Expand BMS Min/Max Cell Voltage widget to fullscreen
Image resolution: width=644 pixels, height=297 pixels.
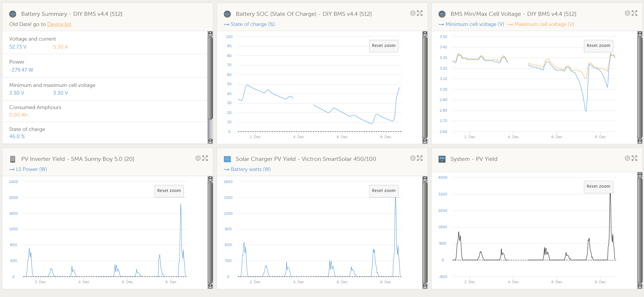[634, 13]
